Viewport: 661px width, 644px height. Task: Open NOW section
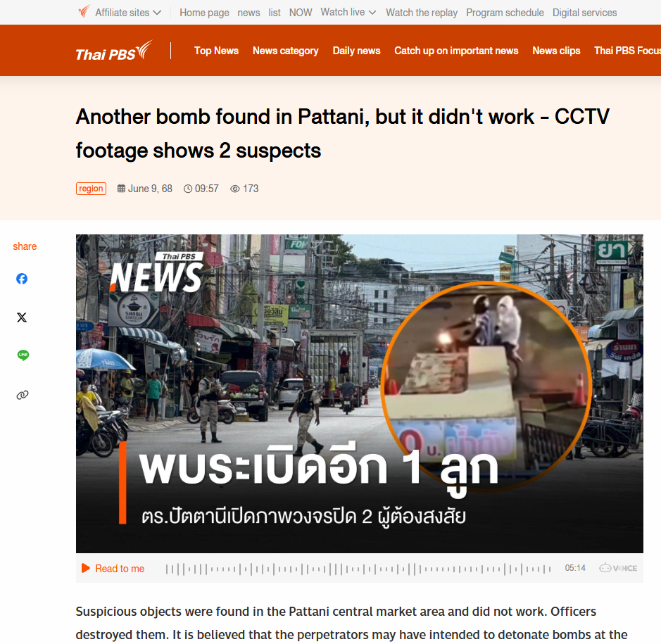301,13
